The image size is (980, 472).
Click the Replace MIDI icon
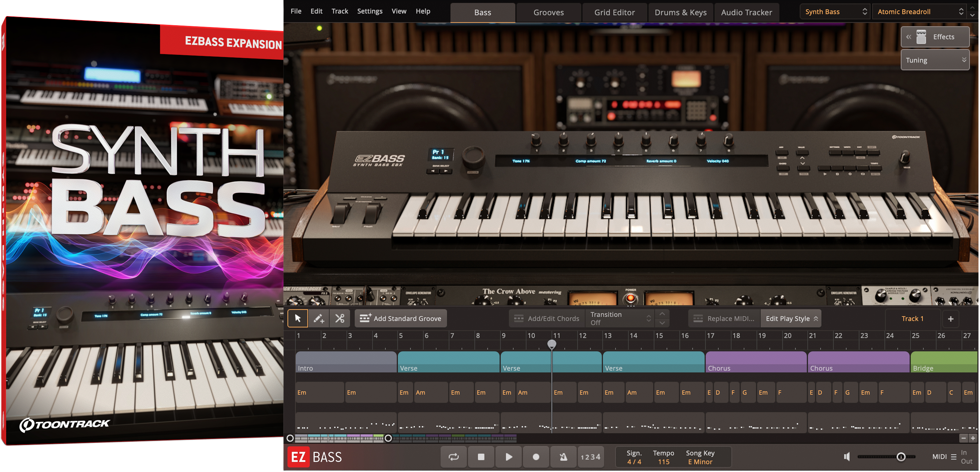[x=699, y=318]
